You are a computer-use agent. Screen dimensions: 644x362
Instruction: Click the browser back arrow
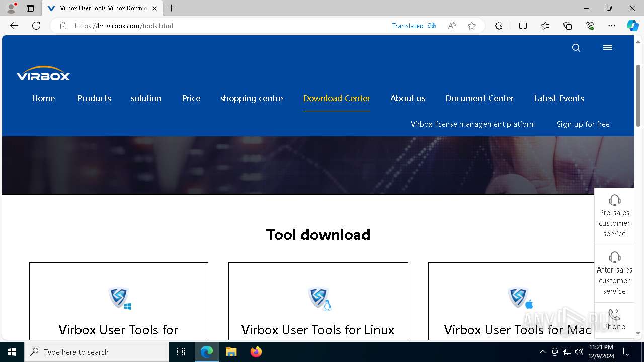pyautogui.click(x=14, y=26)
